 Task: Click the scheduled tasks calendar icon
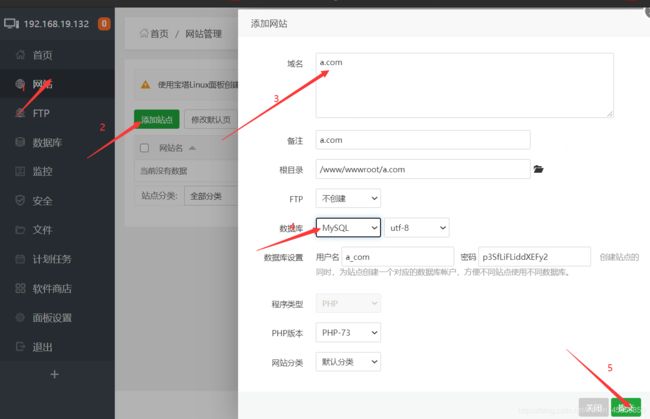[x=20, y=259]
